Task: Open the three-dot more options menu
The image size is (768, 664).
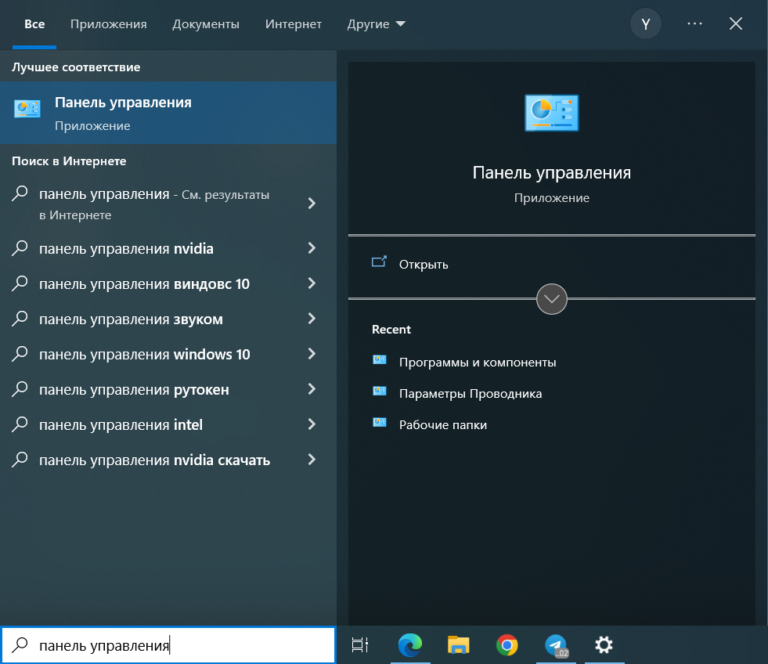Action: click(695, 24)
